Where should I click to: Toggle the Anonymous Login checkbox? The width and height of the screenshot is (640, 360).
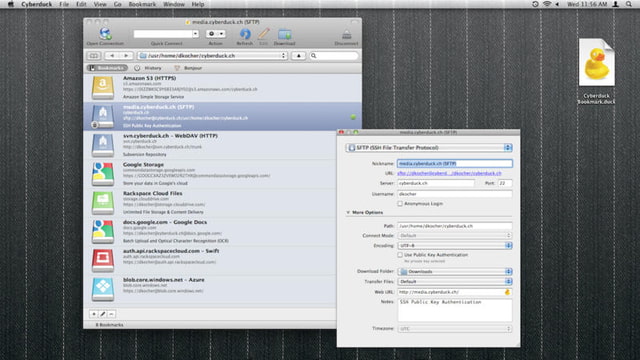click(x=400, y=204)
